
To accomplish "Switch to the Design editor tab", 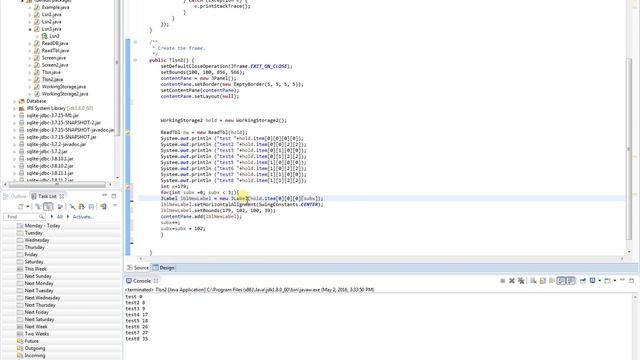I will click(163, 268).
